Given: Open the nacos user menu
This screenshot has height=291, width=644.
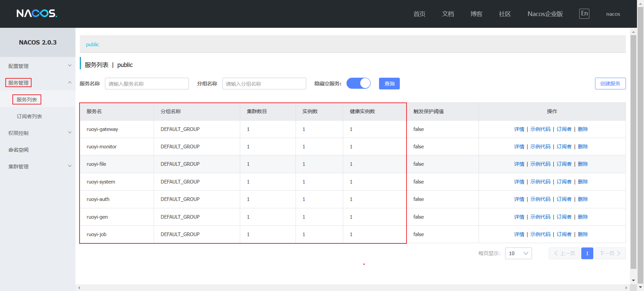Looking at the screenshot, I should [x=613, y=14].
